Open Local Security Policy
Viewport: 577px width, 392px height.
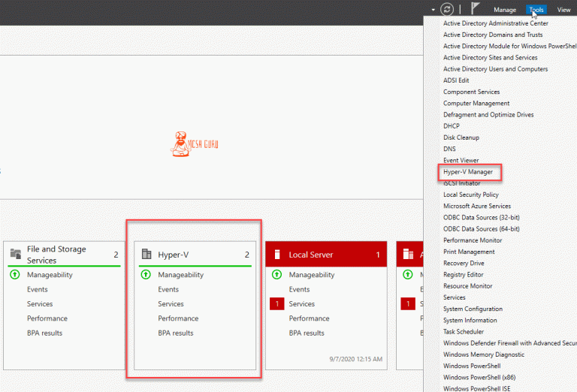[x=470, y=194]
